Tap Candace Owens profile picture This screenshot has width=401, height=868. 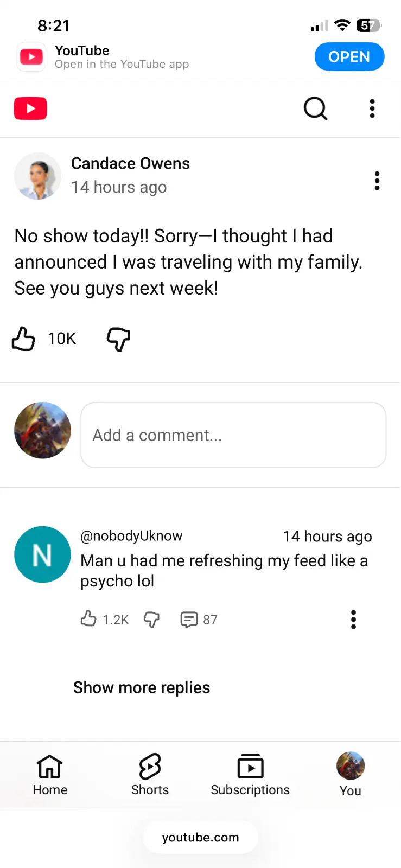pos(38,176)
